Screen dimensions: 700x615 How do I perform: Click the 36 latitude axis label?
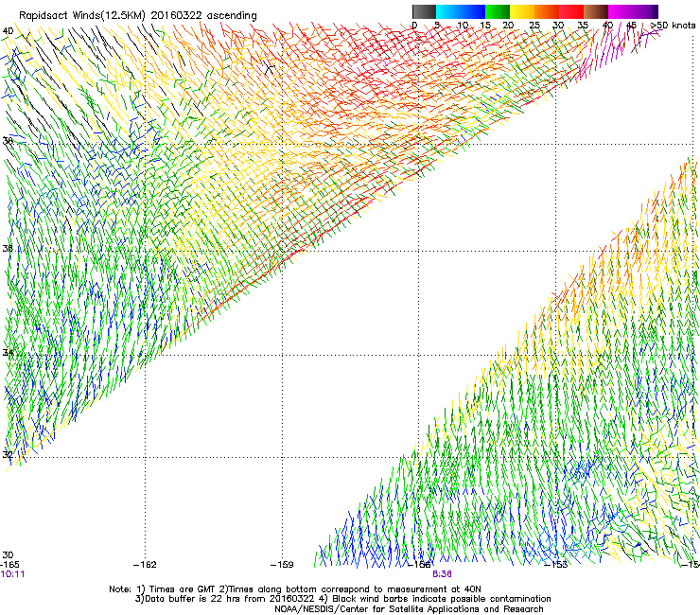coord(8,248)
